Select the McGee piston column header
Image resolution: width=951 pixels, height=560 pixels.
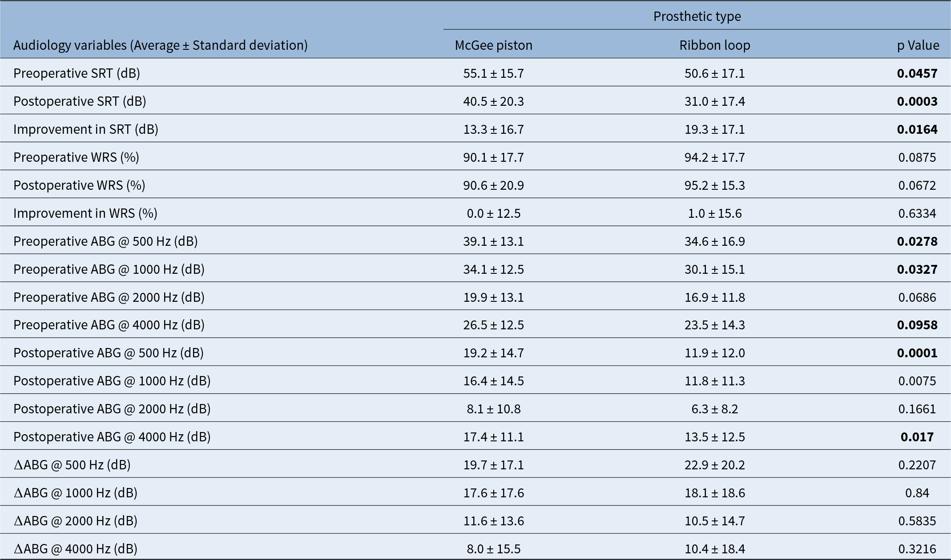(x=493, y=45)
